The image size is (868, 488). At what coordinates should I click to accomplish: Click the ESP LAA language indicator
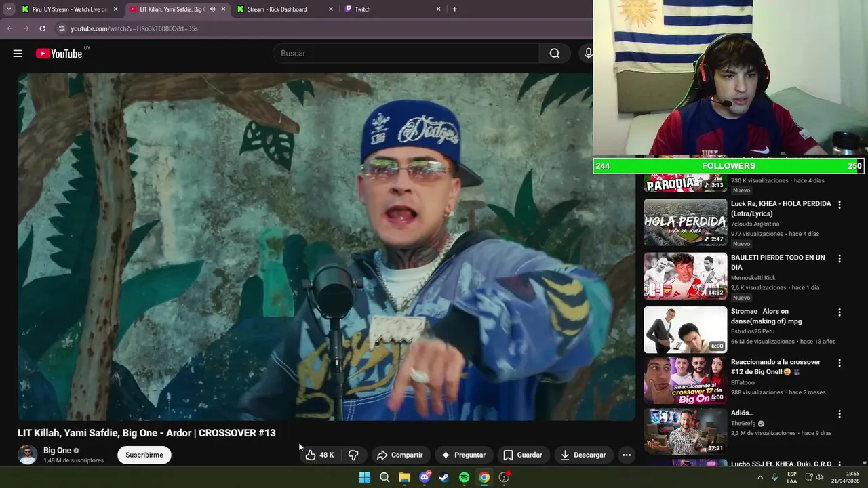click(x=792, y=477)
